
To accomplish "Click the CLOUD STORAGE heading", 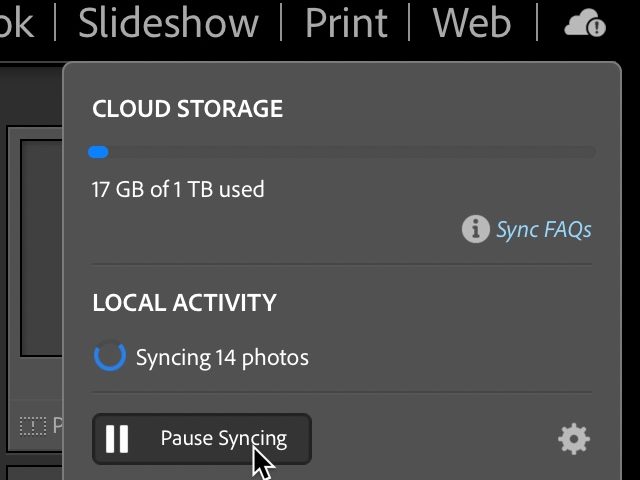I will point(188,109).
